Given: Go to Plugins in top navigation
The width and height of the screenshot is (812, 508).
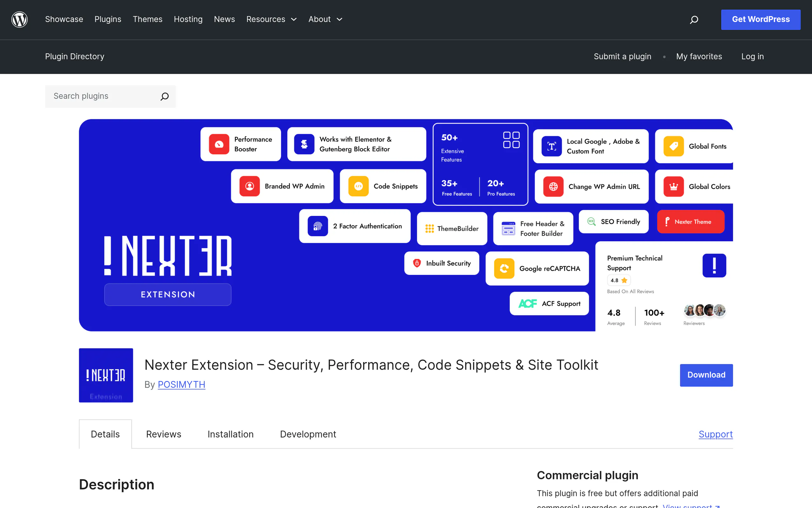Looking at the screenshot, I should (108, 19).
